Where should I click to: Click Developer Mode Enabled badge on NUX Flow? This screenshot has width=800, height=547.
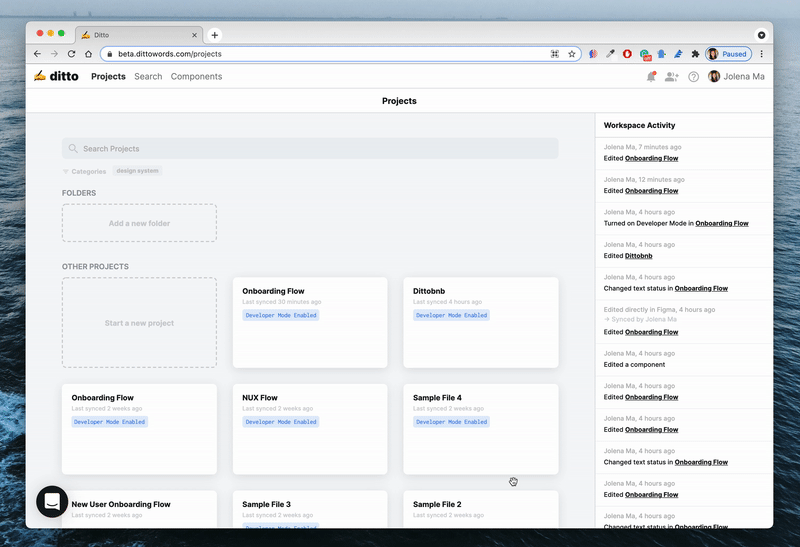point(281,422)
